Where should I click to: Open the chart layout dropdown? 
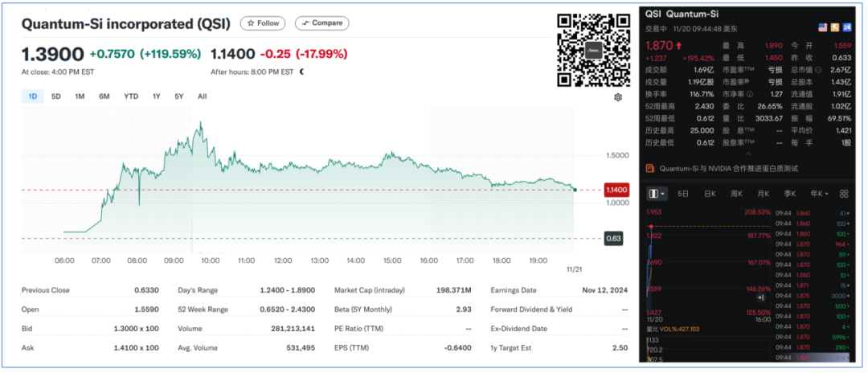[x=657, y=194]
